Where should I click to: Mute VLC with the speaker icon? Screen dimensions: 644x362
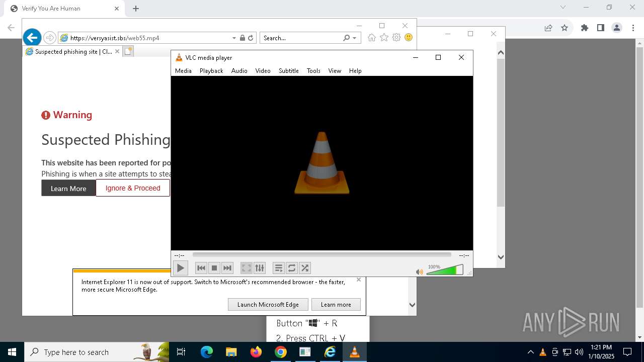tap(420, 271)
